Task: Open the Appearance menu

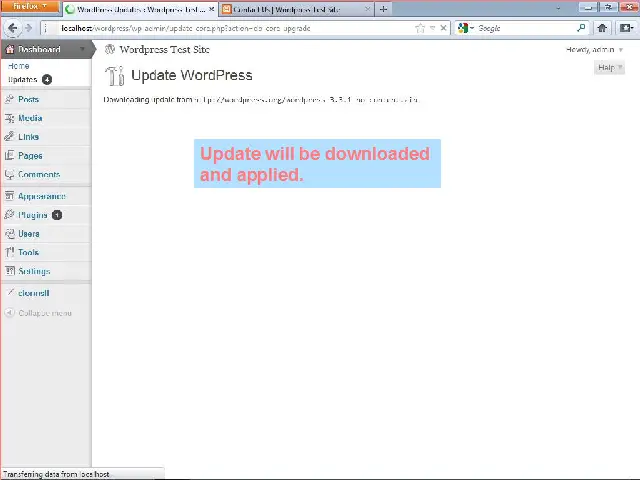Action: point(42,196)
